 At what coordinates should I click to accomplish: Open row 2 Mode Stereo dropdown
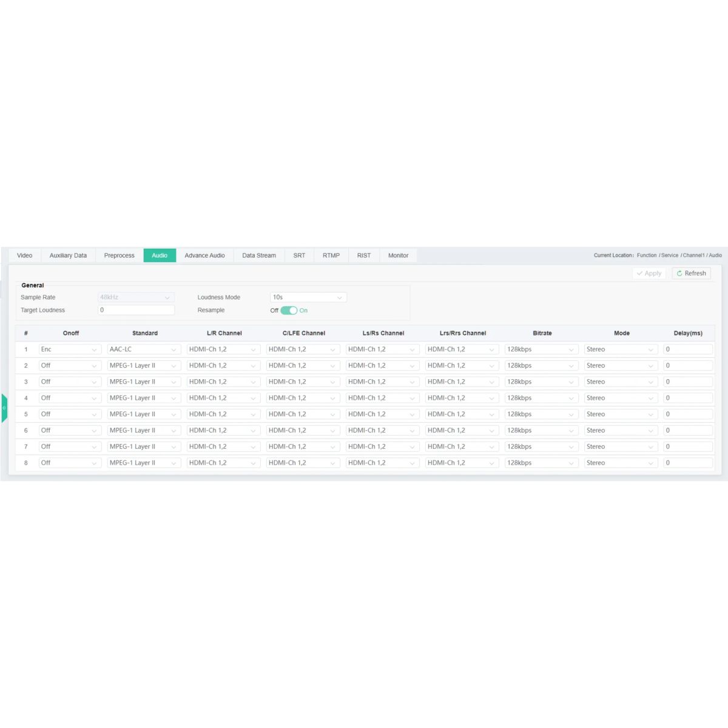(x=620, y=366)
